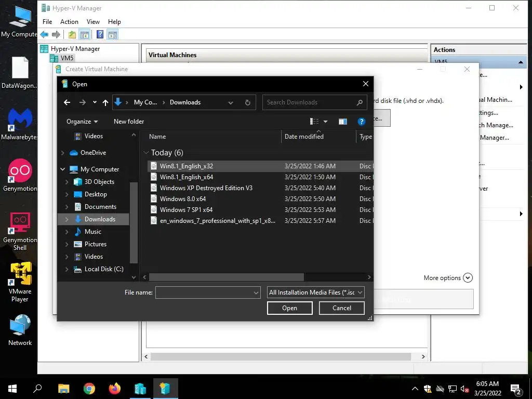The image size is (532, 399).
Task: Select Windows XP Destroyed Edition V3 file
Action: [206, 188]
